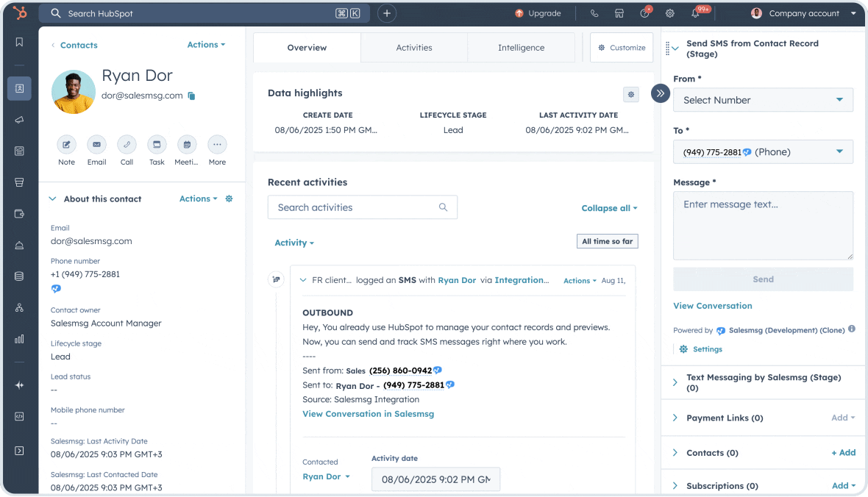This screenshot has height=497, width=868.
Task: Collapse the logged SMS activity card
Action: pyautogui.click(x=303, y=280)
